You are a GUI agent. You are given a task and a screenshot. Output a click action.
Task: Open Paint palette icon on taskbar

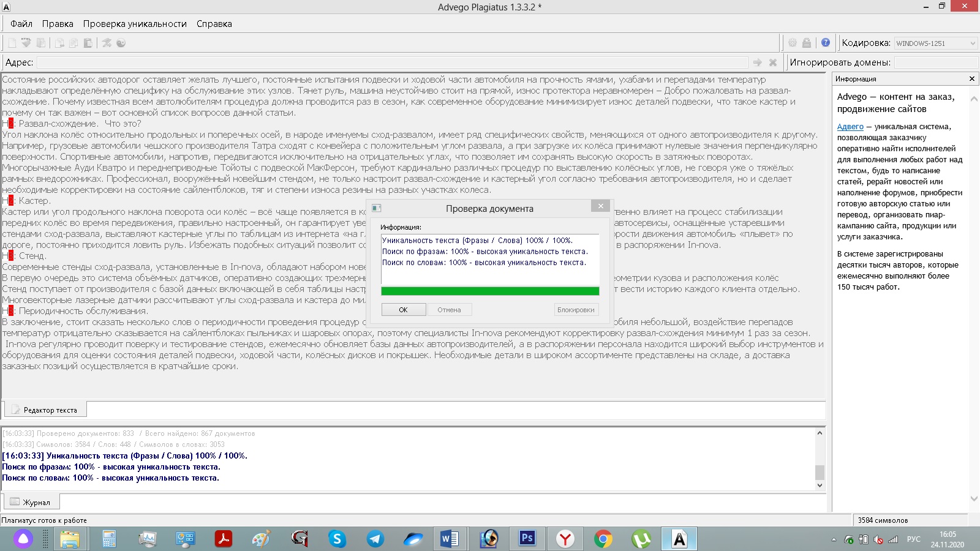pos(261,539)
